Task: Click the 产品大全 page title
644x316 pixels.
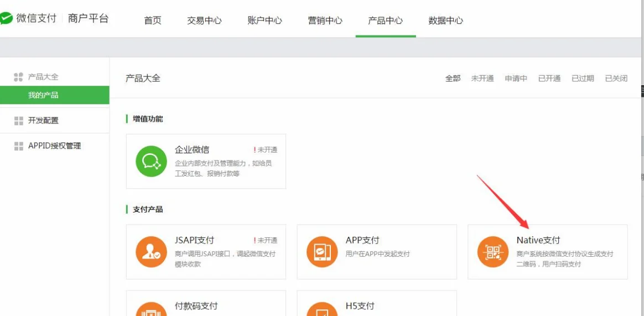Action: point(143,79)
